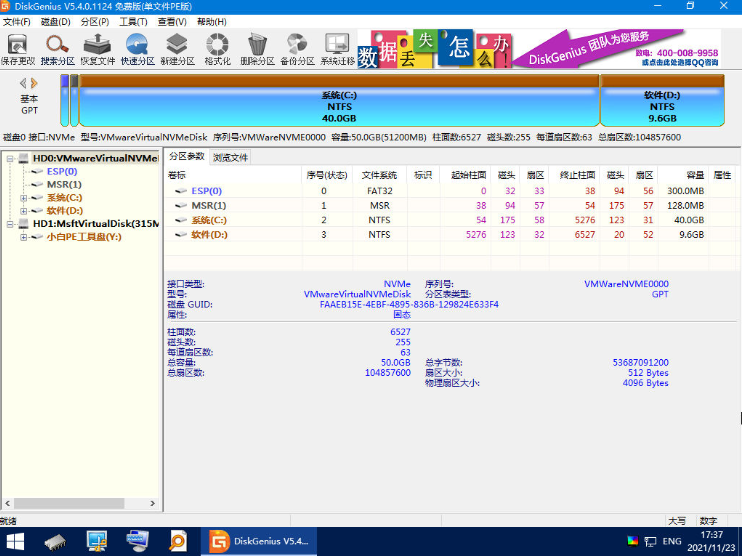Image resolution: width=743 pixels, height=556 pixels.
Task: Click the 删除分区 trash can icon
Action: pyautogui.click(x=257, y=49)
